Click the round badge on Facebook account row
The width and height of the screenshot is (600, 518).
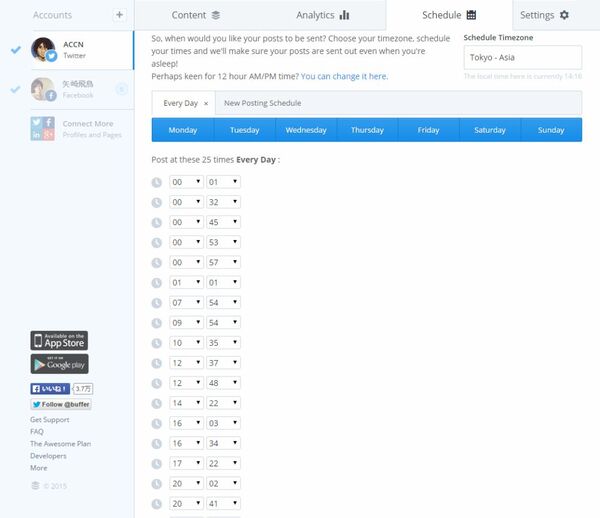(122, 89)
